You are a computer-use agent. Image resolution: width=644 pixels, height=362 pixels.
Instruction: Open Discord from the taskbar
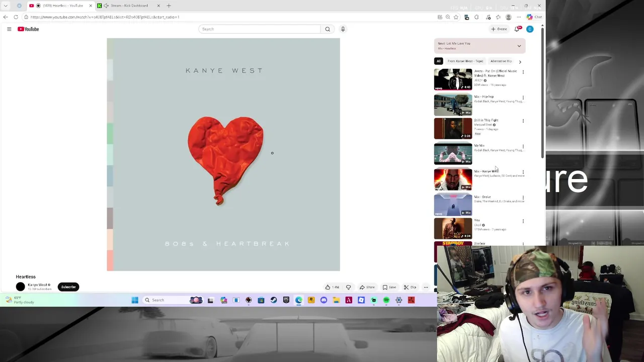click(324, 300)
